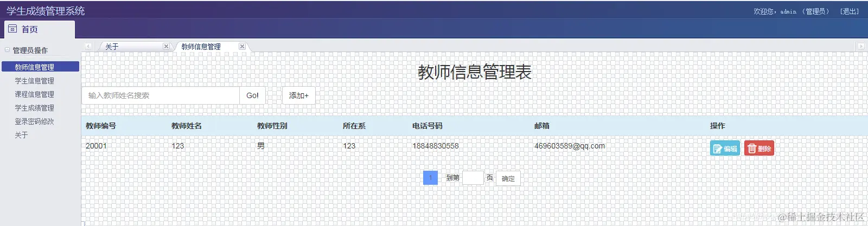Focus the teacher name search field
868x226 pixels.
tap(161, 95)
